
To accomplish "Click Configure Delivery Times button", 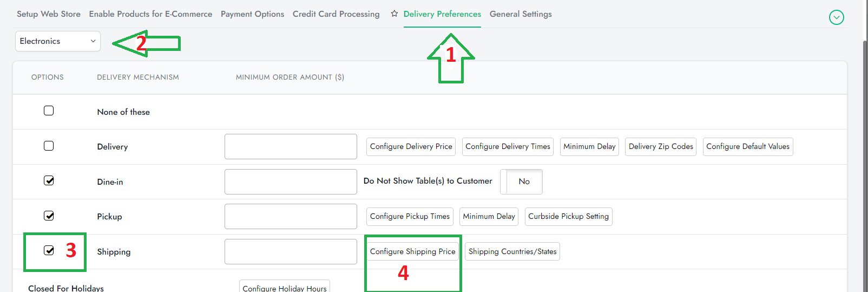I will click(x=508, y=147).
